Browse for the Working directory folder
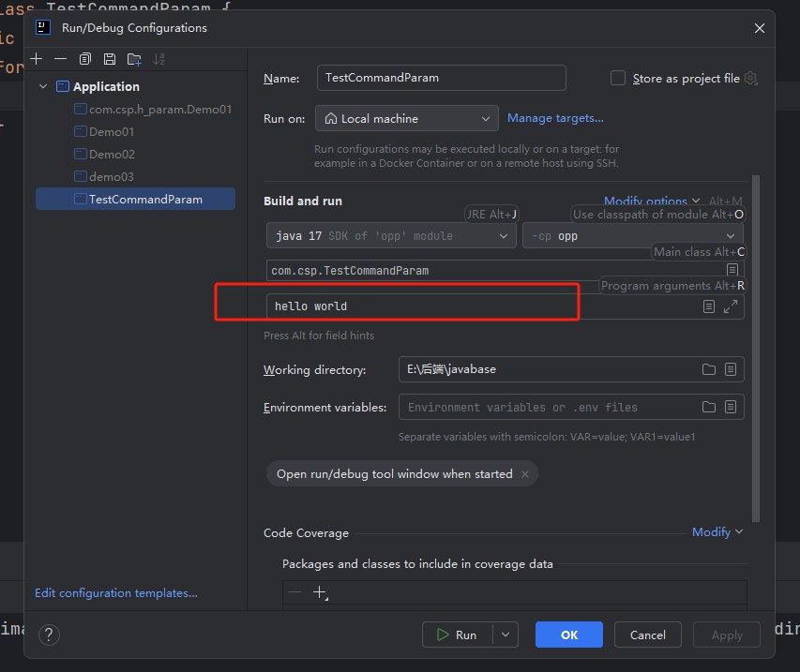 (x=709, y=369)
